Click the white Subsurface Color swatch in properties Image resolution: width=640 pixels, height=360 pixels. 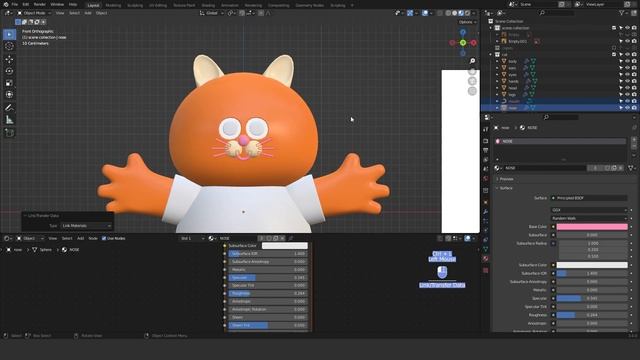tap(592, 265)
